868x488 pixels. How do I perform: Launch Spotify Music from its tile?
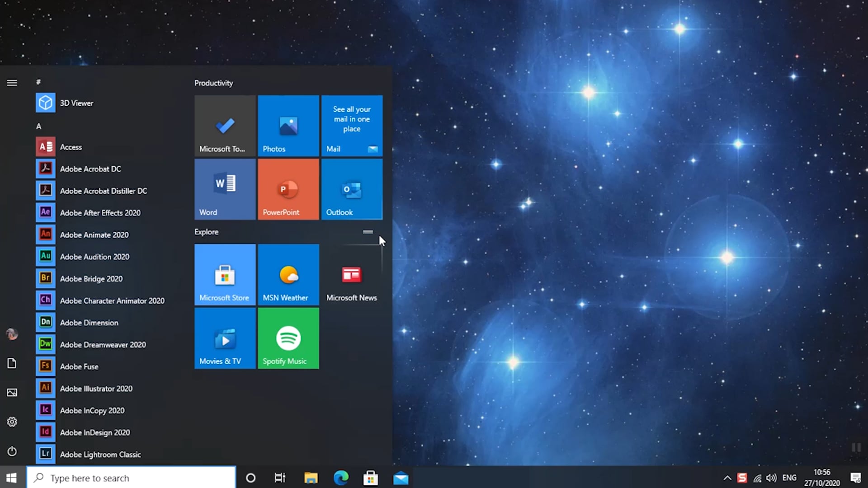[288, 338]
